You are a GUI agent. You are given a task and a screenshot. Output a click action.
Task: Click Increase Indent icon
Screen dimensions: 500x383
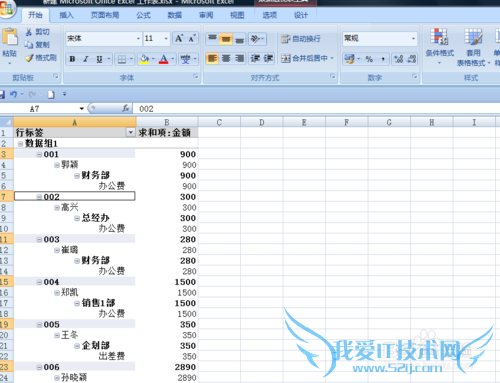point(268,59)
